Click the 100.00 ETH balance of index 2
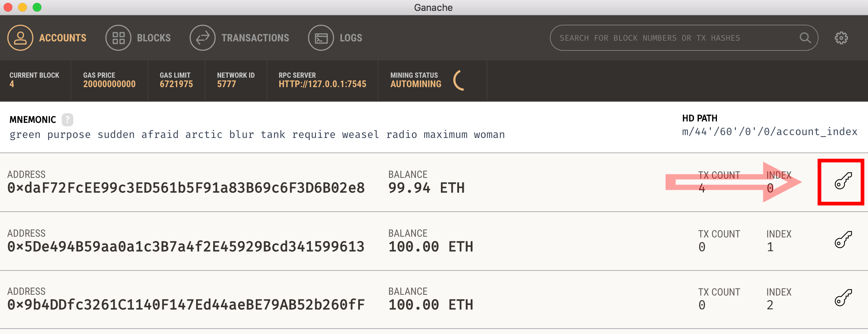 tap(431, 305)
